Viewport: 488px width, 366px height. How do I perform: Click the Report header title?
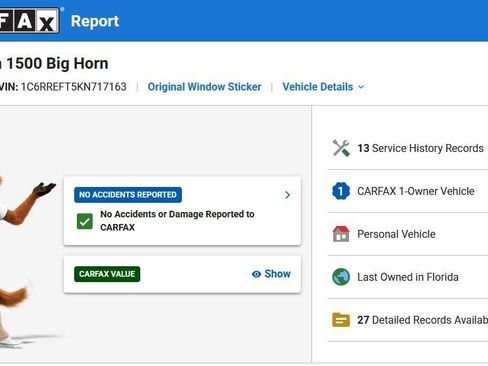point(95,21)
